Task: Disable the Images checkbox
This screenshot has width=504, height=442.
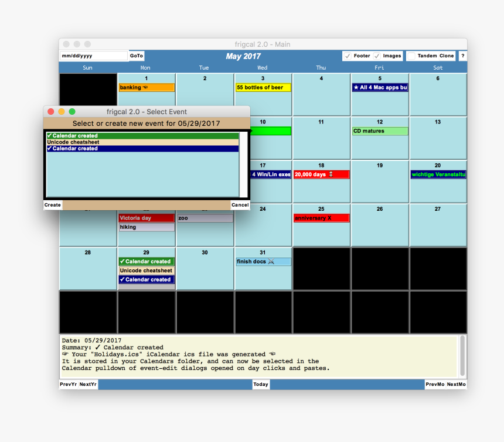Action: coord(377,56)
